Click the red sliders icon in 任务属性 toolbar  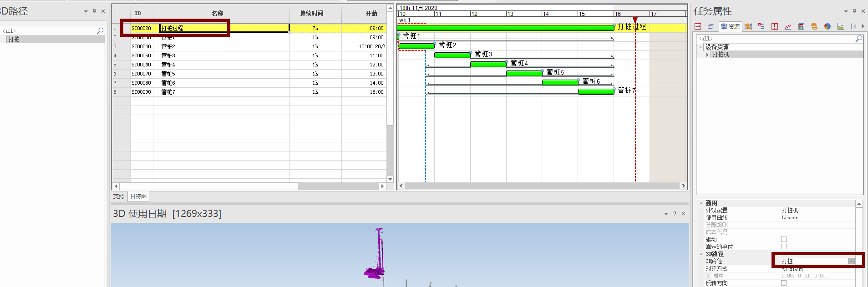click(698, 26)
